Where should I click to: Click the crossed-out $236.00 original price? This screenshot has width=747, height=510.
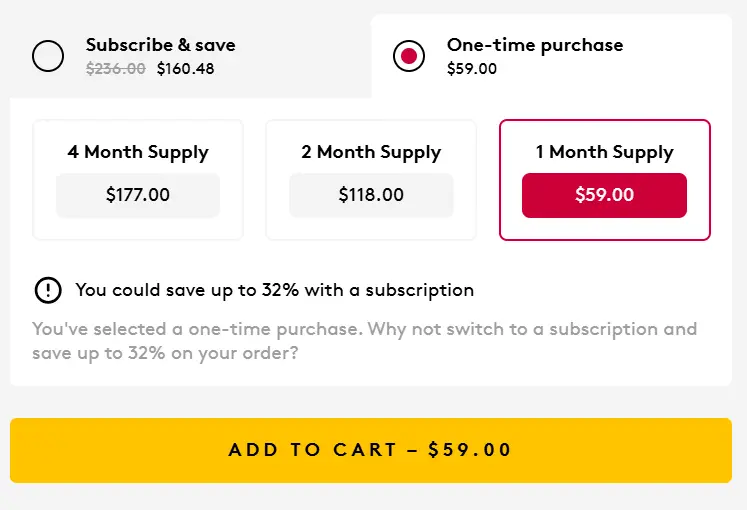pos(116,69)
